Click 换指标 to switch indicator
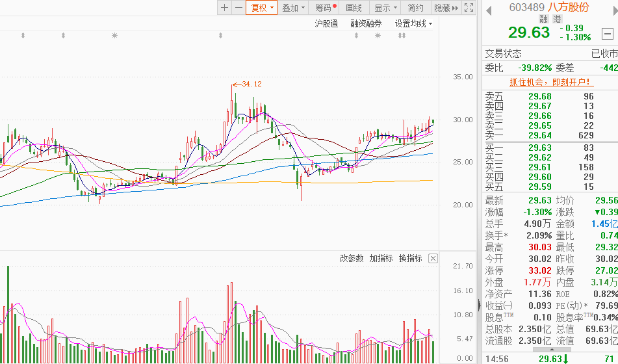 point(411,258)
